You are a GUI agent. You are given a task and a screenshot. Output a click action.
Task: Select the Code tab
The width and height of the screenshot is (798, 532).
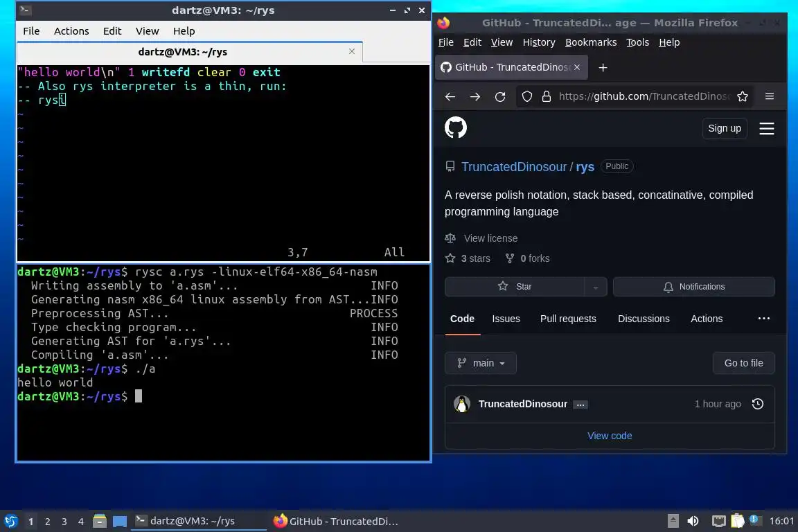(462, 319)
